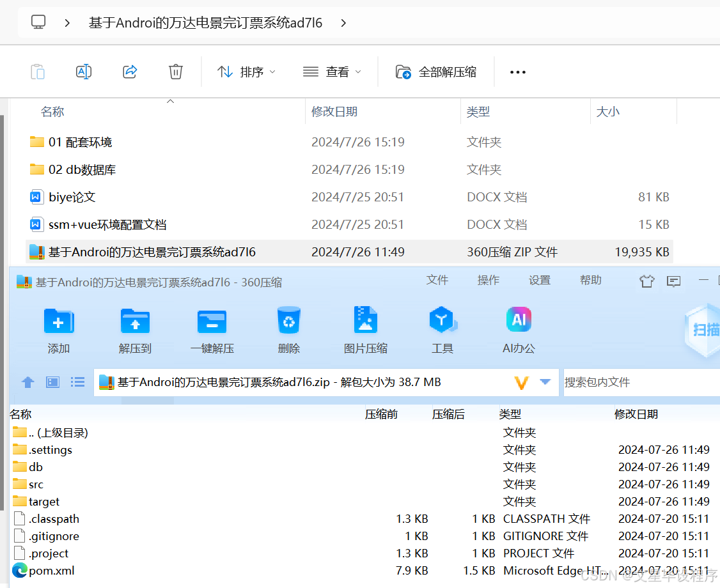Viewport: 720px width, 588px height.
Task: Open the 设置 menu in 360压缩
Action: click(x=540, y=280)
